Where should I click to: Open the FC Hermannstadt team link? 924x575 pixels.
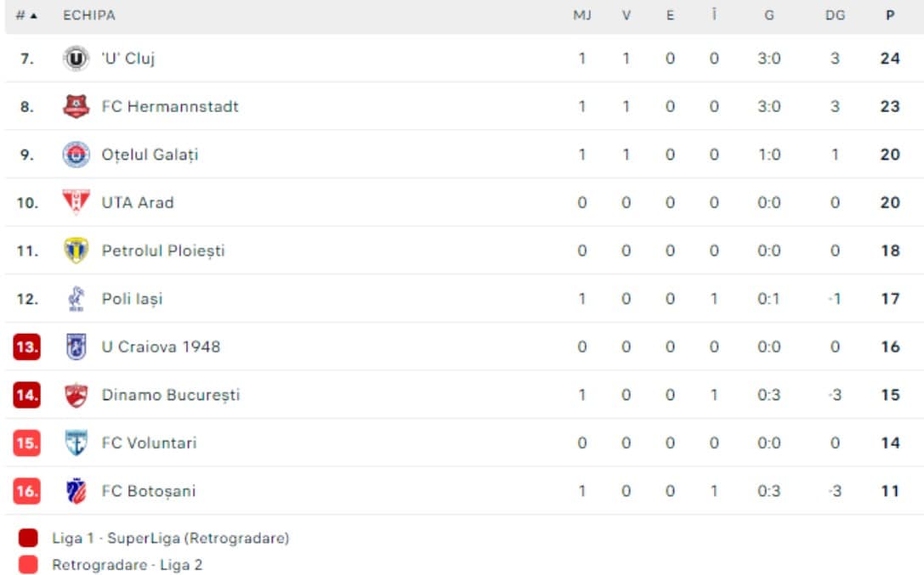tap(170, 107)
